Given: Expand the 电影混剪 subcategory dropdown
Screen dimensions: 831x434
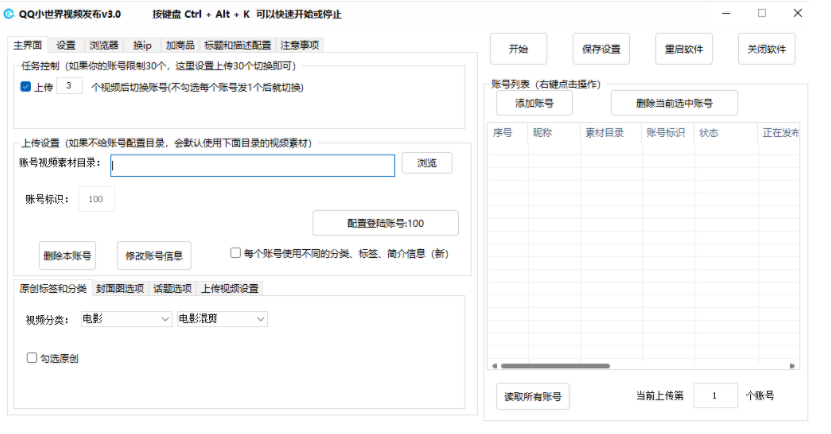Looking at the screenshot, I should pyautogui.click(x=222, y=319).
